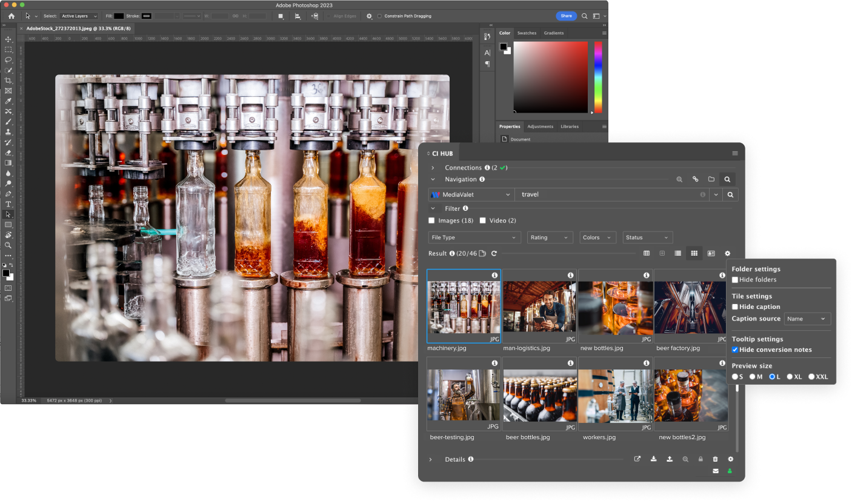Switch results to list view in CI HUB
This screenshot has width=855, height=504.
678,253
